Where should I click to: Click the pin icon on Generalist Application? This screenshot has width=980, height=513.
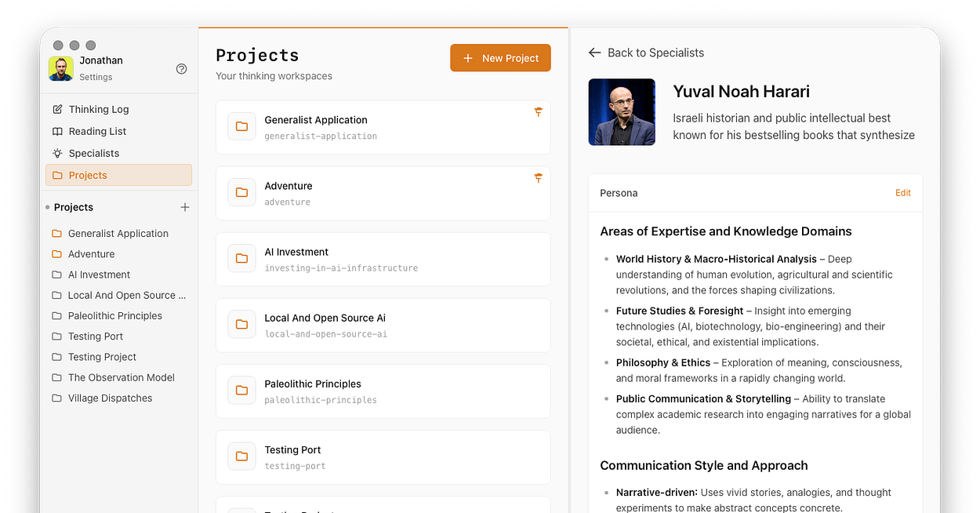[x=538, y=113]
